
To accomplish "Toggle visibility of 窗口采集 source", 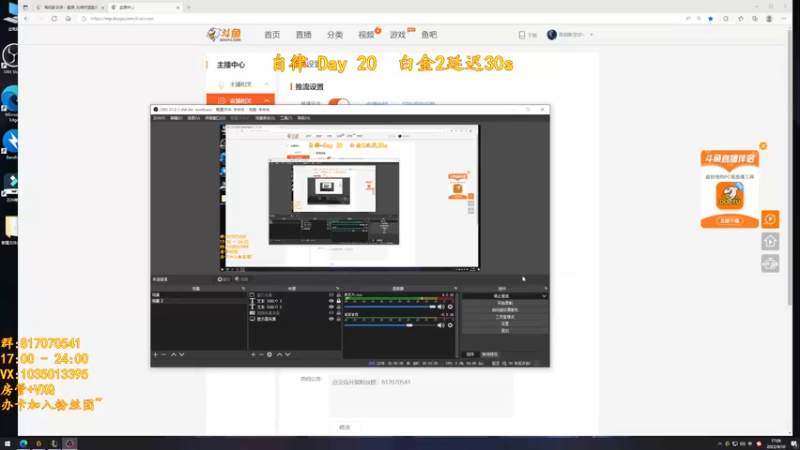I will coord(331,295).
